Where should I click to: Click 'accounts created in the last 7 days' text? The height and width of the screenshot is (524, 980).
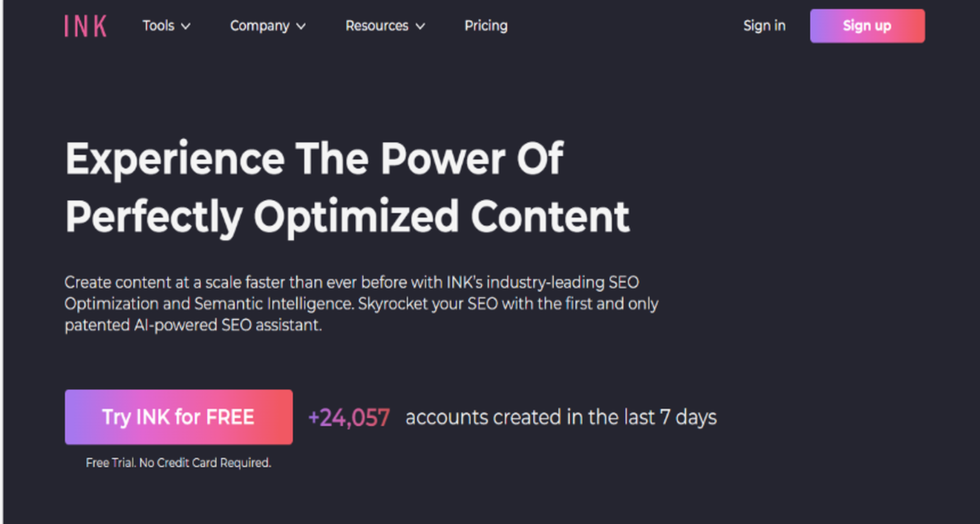point(561,417)
